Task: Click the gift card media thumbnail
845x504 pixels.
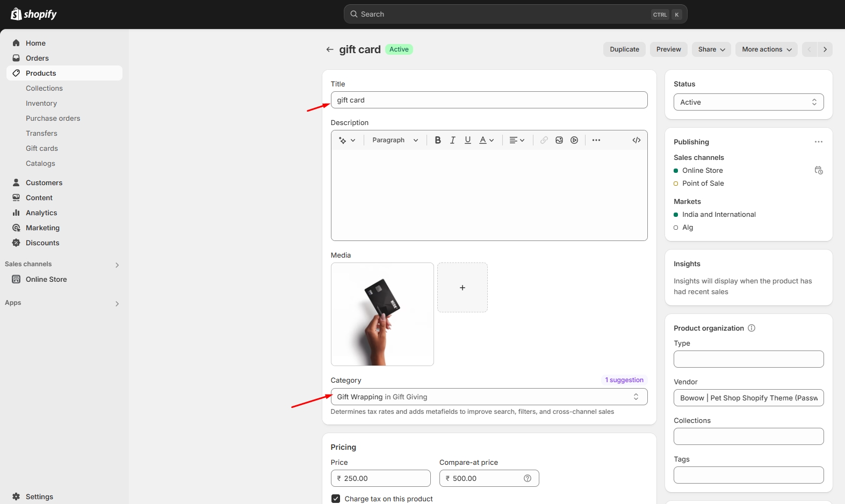Action: pos(382,314)
